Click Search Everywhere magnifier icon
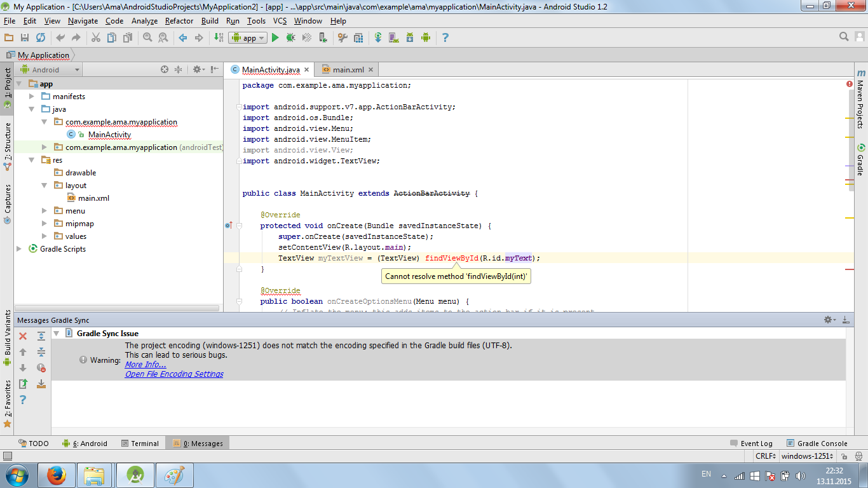 [844, 37]
